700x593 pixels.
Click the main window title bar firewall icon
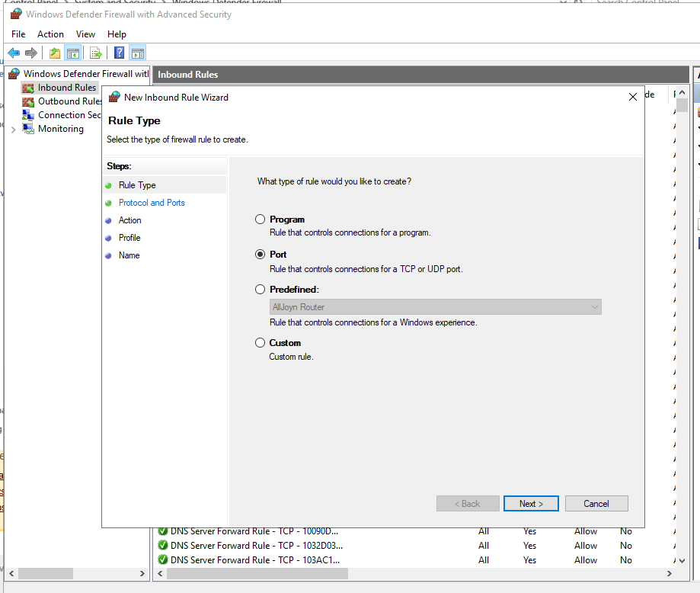(x=16, y=14)
